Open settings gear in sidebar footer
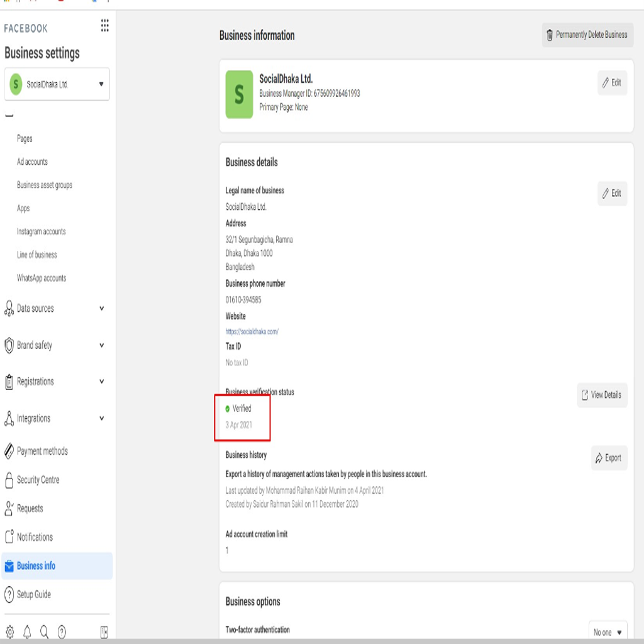Image resolution: width=644 pixels, height=644 pixels. [10, 631]
